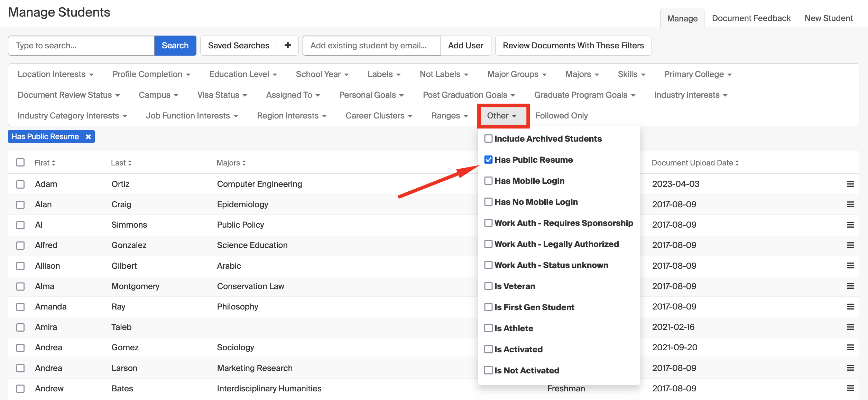Open the row actions menu for Adam Ortiz
Viewport: 868px width, 400px height.
[x=851, y=184]
